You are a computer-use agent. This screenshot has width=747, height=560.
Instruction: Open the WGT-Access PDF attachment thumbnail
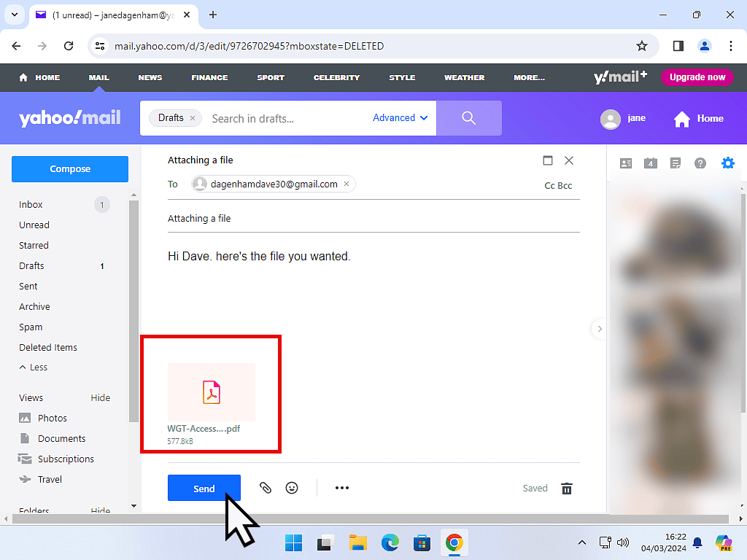pos(212,392)
